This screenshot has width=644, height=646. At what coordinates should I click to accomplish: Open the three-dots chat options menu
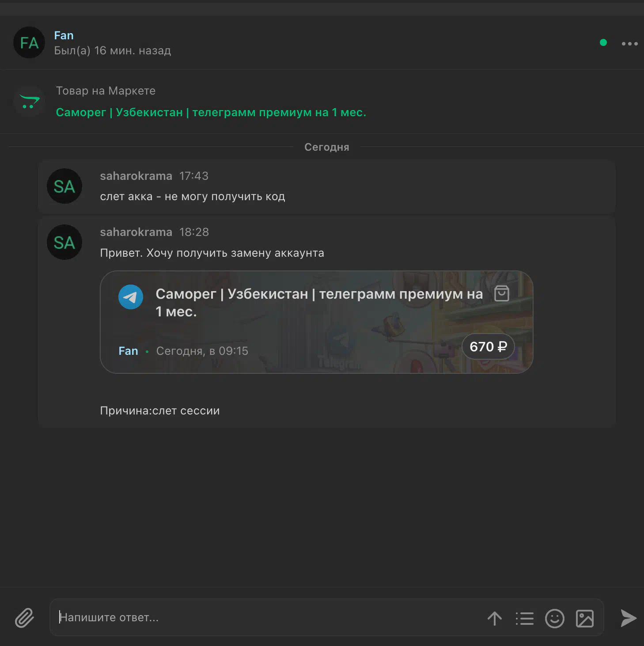click(x=629, y=43)
